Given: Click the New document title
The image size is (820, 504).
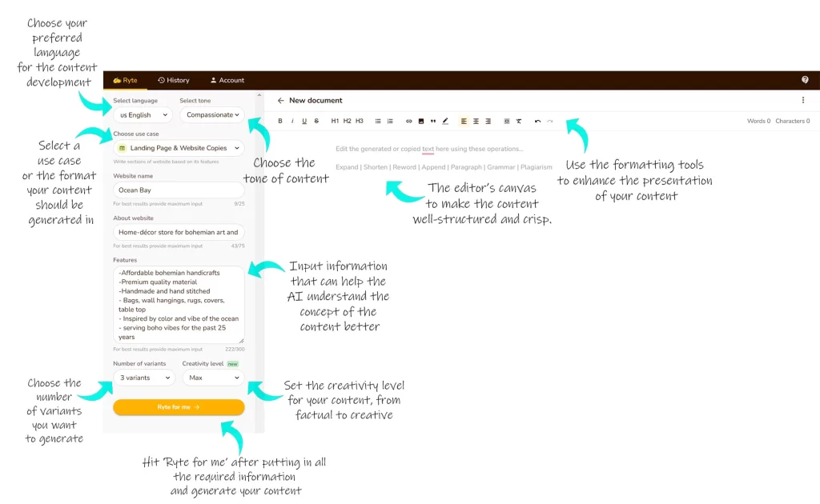Looking at the screenshot, I should tap(316, 100).
